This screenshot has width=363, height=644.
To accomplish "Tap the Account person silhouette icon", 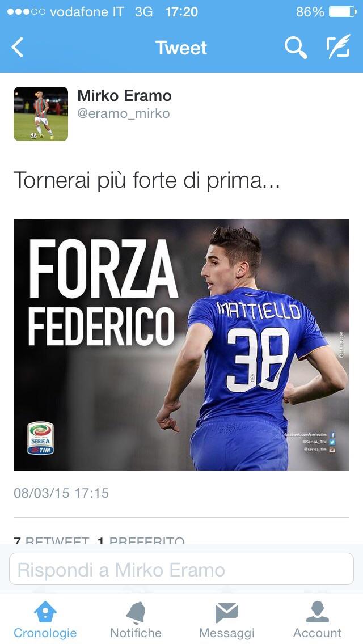I will coord(318,612).
